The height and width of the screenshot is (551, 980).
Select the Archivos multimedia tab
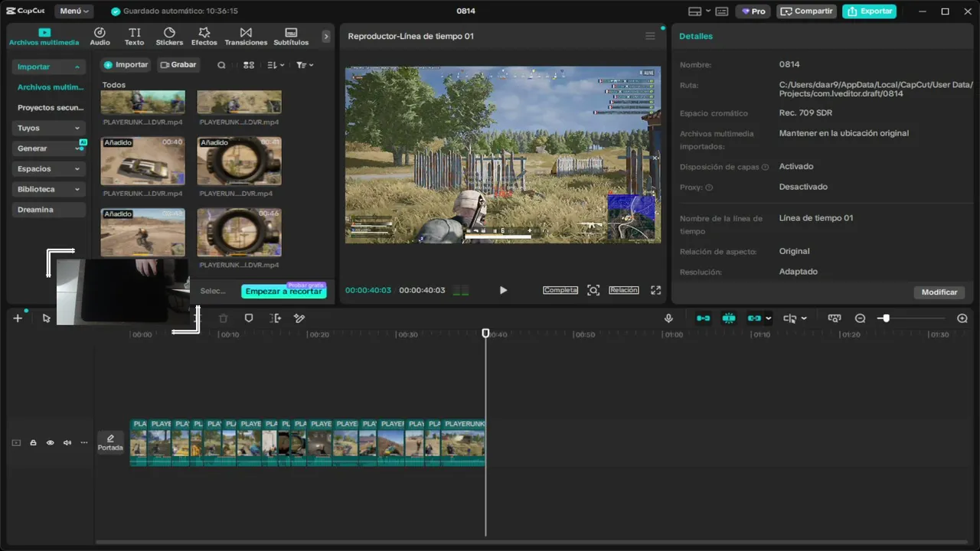(44, 36)
